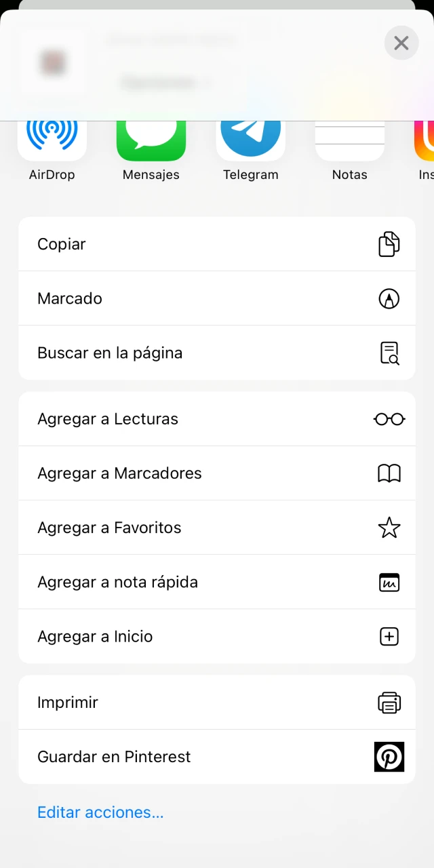The image size is (434, 868).
Task: Tap the open book Marcadores icon
Action: (389, 473)
